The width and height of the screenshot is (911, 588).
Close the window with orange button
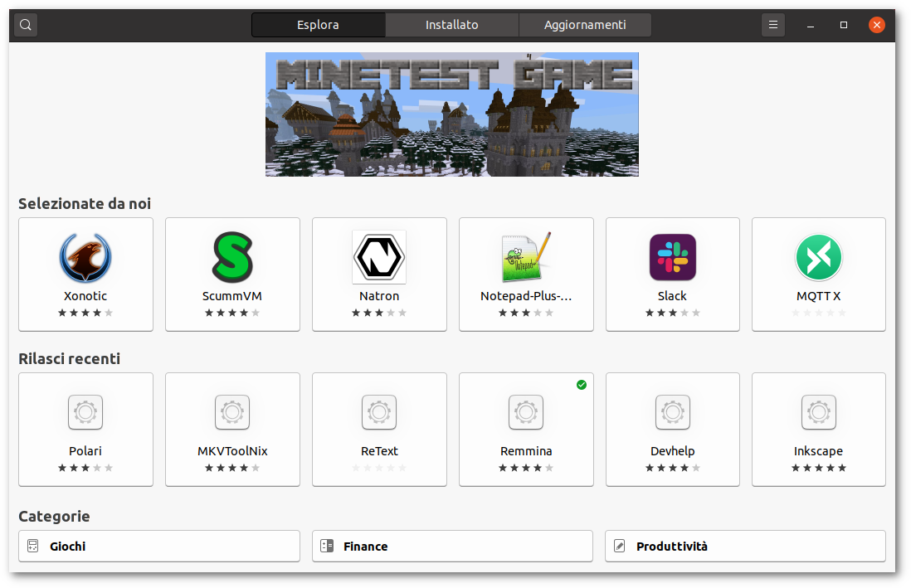click(x=877, y=25)
